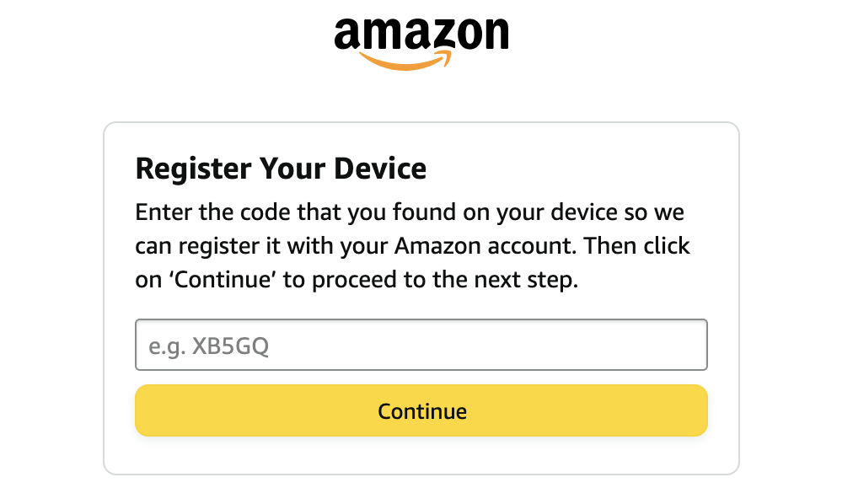853x504 pixels.
Task: Click the "Register Your Device" heading
Action: [x=281, y=169]
